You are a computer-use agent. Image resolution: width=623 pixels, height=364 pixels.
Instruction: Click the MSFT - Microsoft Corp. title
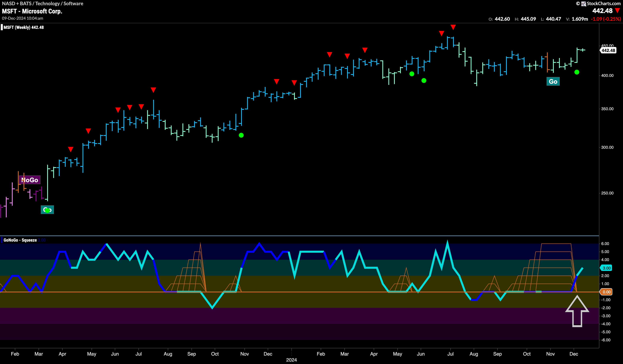point(32,11)
